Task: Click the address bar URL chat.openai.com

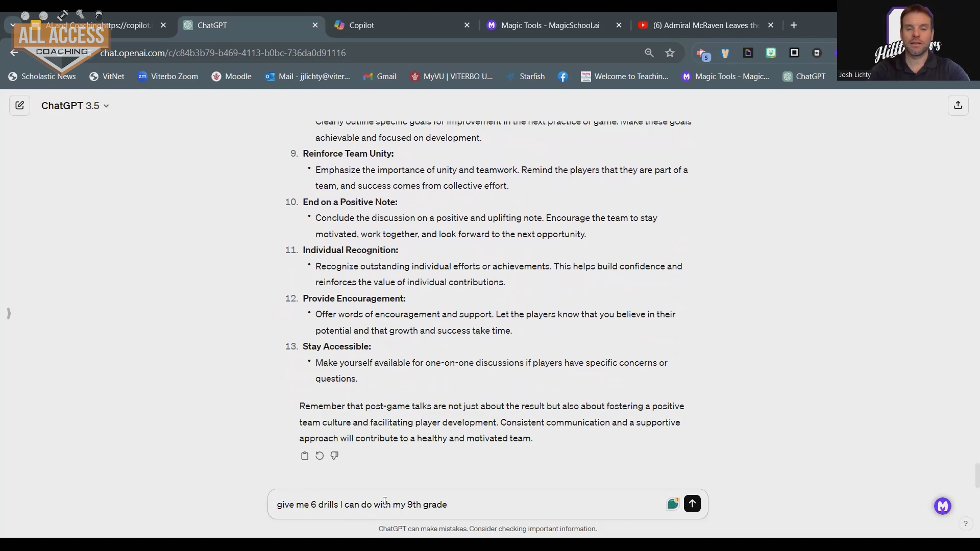Action: (x=223, y=53)
